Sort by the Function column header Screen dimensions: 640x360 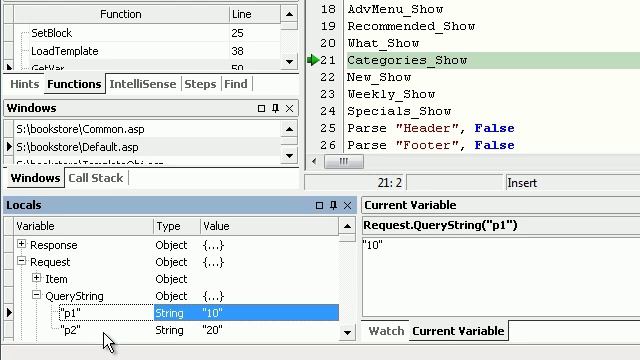[x=121, y=14]
